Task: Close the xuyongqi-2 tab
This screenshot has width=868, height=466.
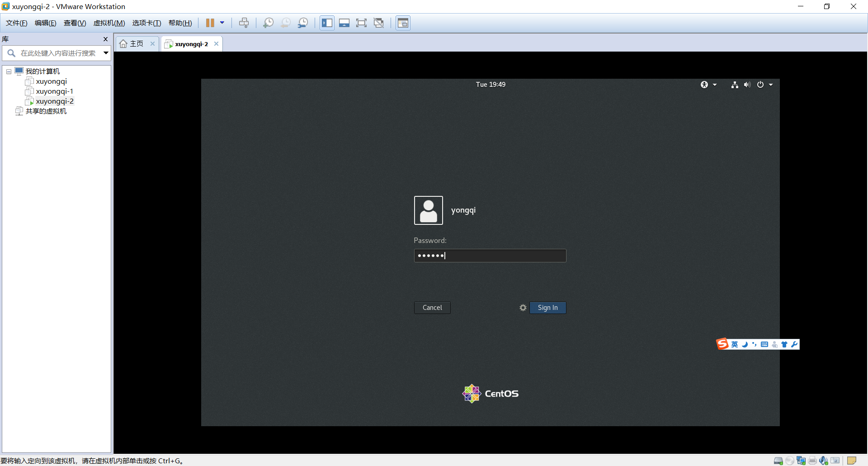Action: coord(216,44)
